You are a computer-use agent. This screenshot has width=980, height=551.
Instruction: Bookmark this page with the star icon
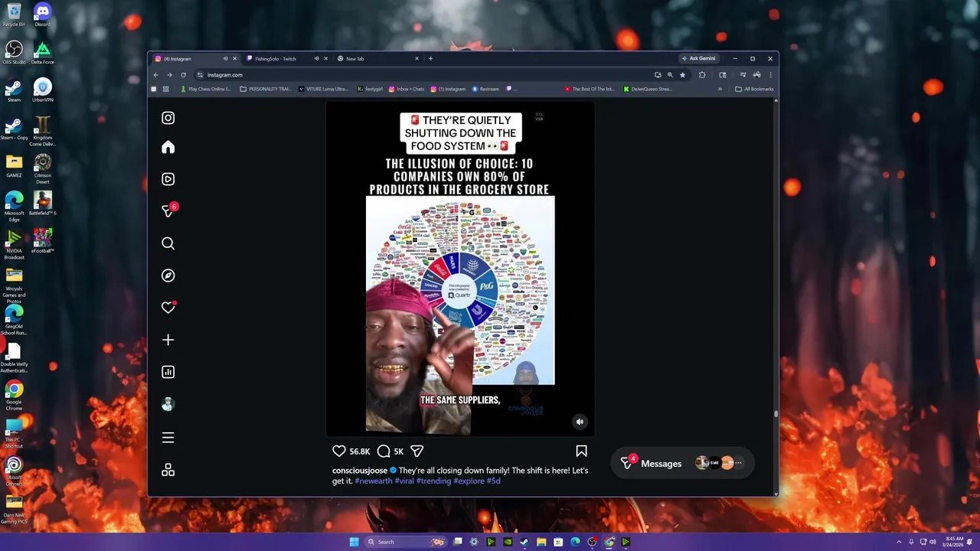[x=682, y=75]
